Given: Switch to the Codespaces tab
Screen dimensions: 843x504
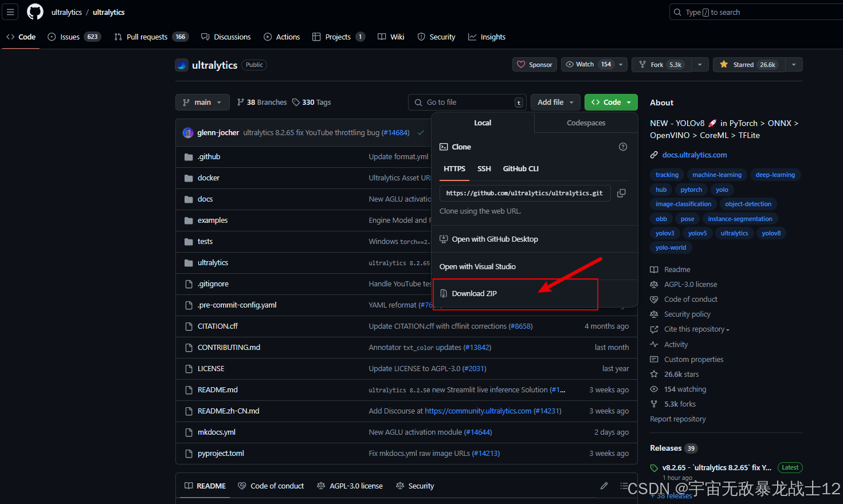Looking at the screenshot, I should (586, 123).
